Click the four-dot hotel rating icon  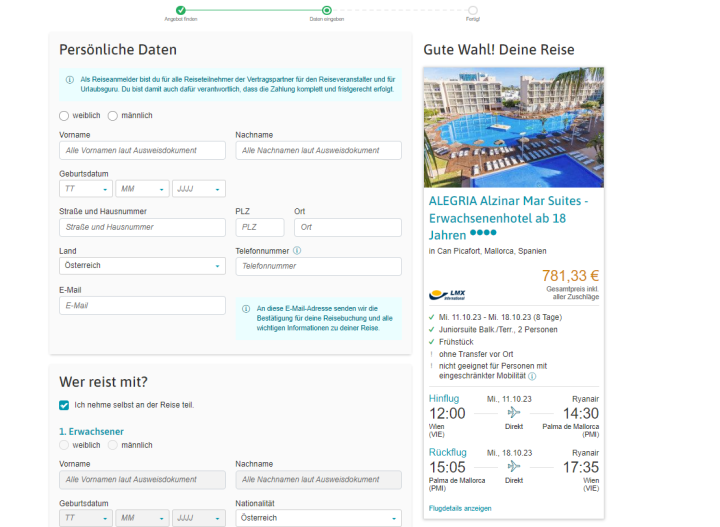point(483,232)
